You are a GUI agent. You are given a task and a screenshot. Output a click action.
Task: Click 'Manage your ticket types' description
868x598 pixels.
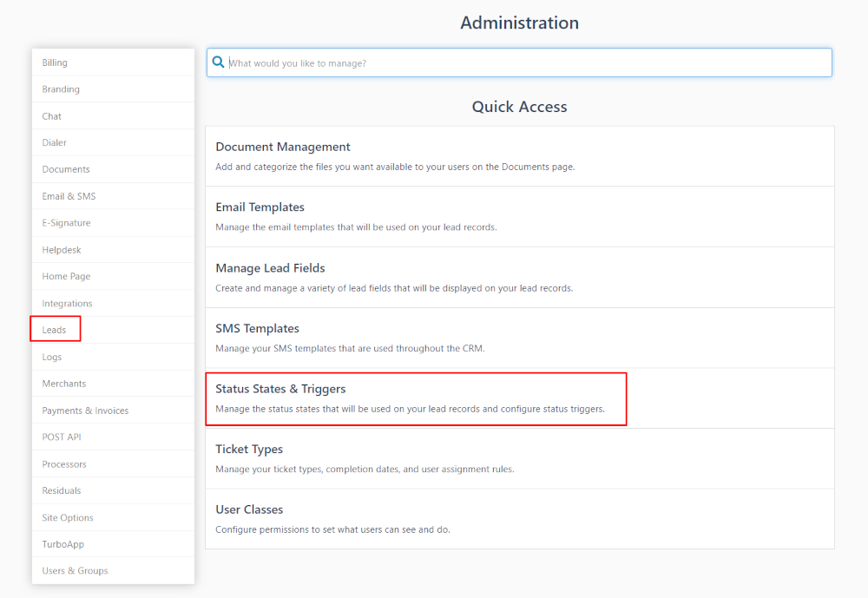point(365,469)
